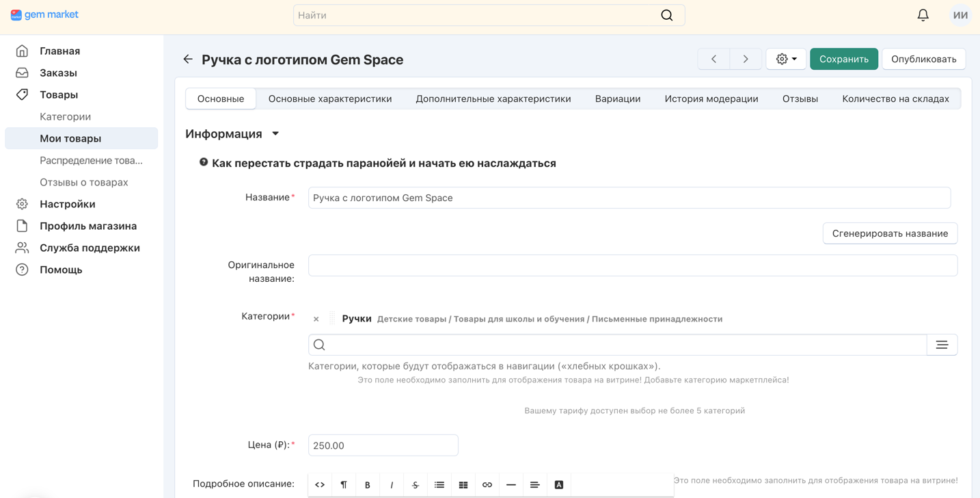Remove the Ручки category with x
This screenshot has height=498, width=980.
[316, 319]
